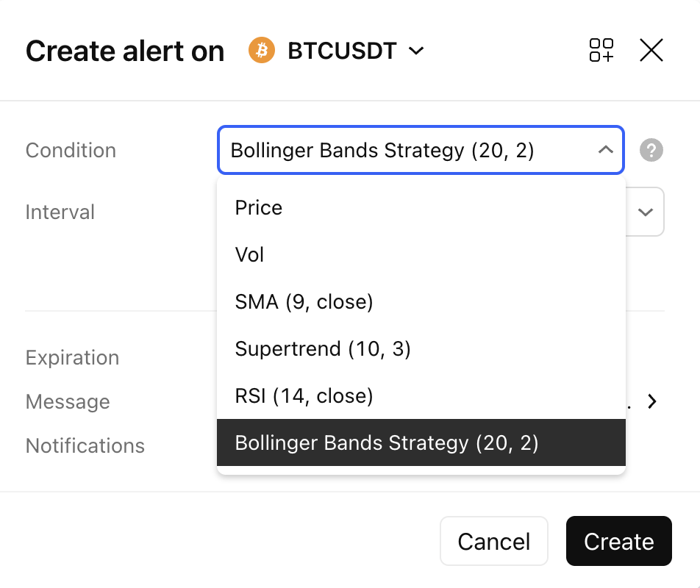The width and height of the screenshot is (700, 588).
Task: Select highlighted Bollinger Bands Strategy option
Action: click(x=421, y=442)
